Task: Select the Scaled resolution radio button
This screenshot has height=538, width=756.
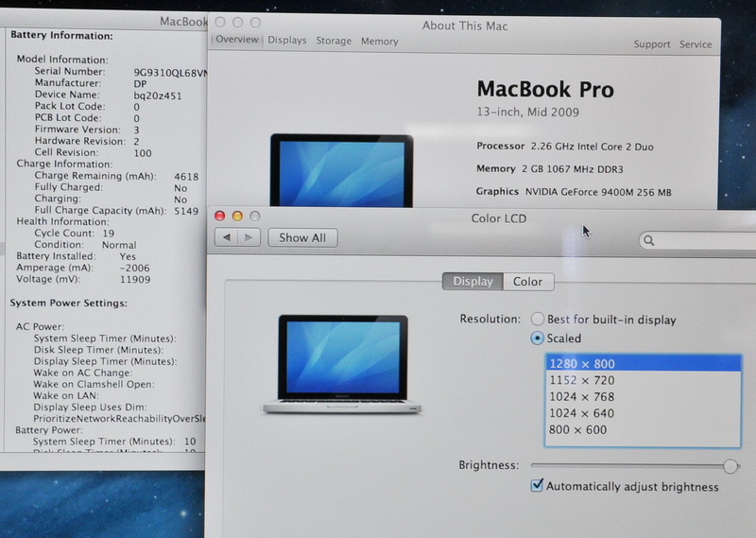Action: click(x=537, y=338)
